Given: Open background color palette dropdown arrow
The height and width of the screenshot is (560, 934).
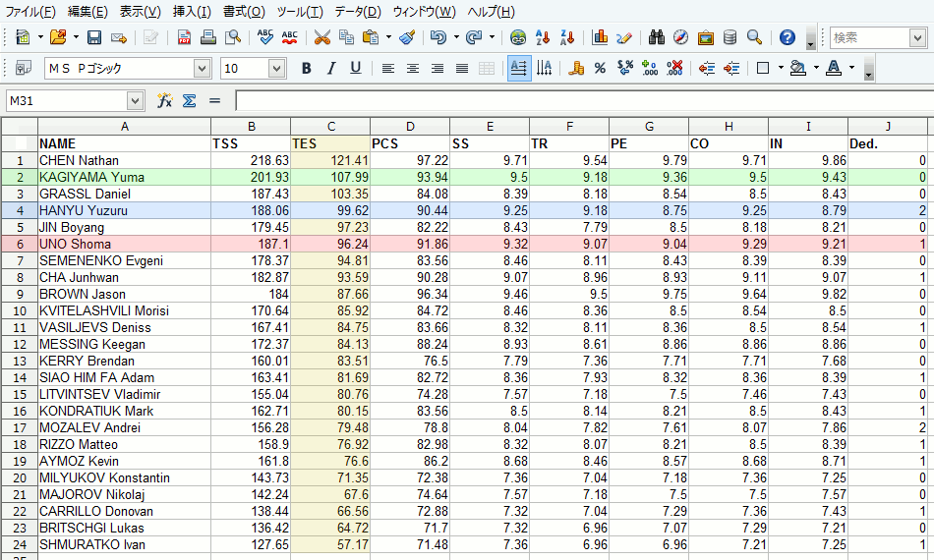Looking at the screenshot, I should coord(816,68).
